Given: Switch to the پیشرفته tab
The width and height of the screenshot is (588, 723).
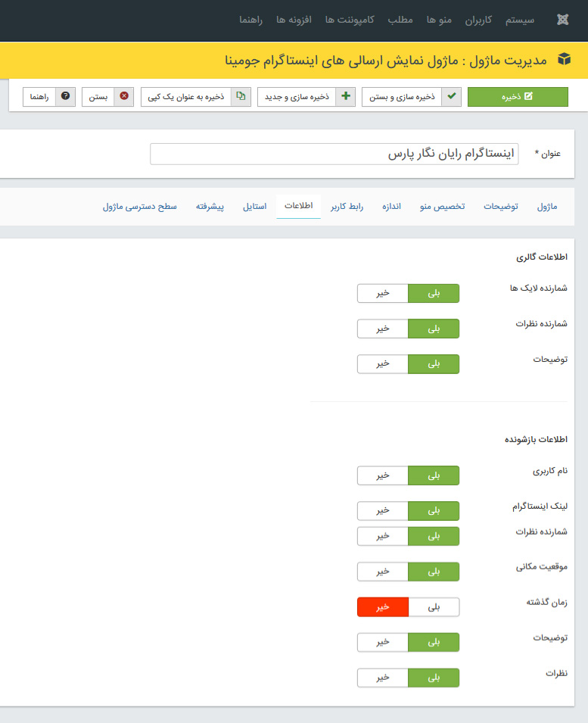Looking at the screenshot, I should 210,207.
